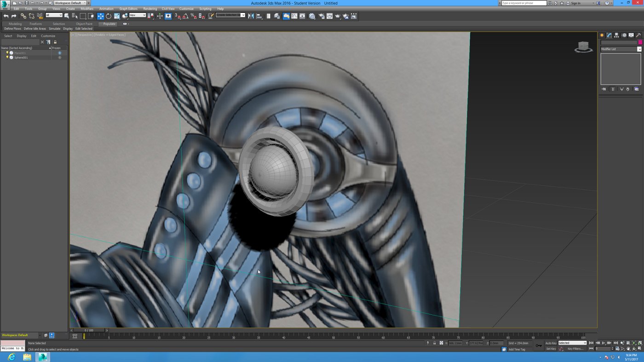Image resolution: width=644 pixels, height=362 pixels.
Task: Click the Undo arrow icon
Action: [6, 16]
